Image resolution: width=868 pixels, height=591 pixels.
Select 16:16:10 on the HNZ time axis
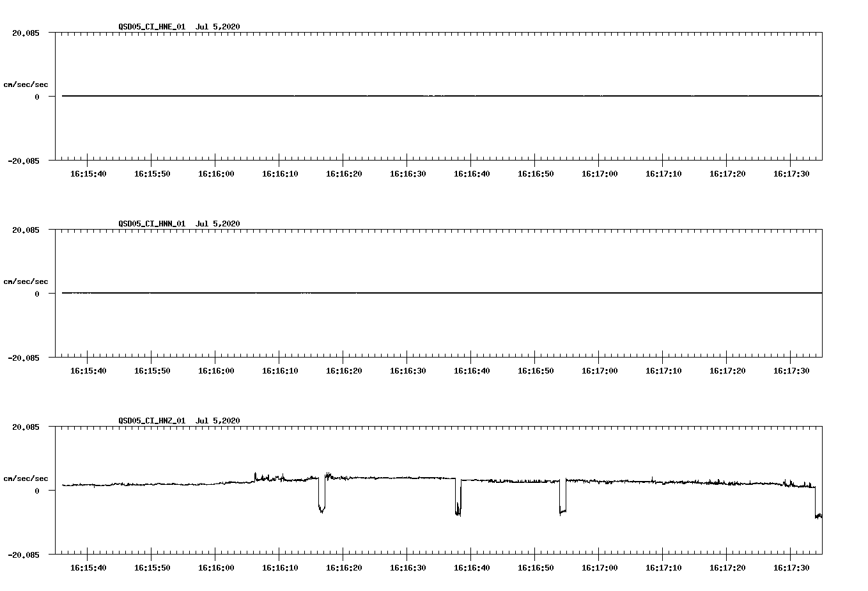point(280,568)
